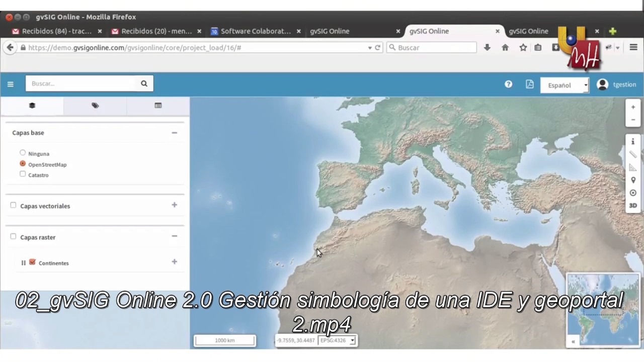
Task: Open Firefox downloads arrow
Action: point(487,47)
